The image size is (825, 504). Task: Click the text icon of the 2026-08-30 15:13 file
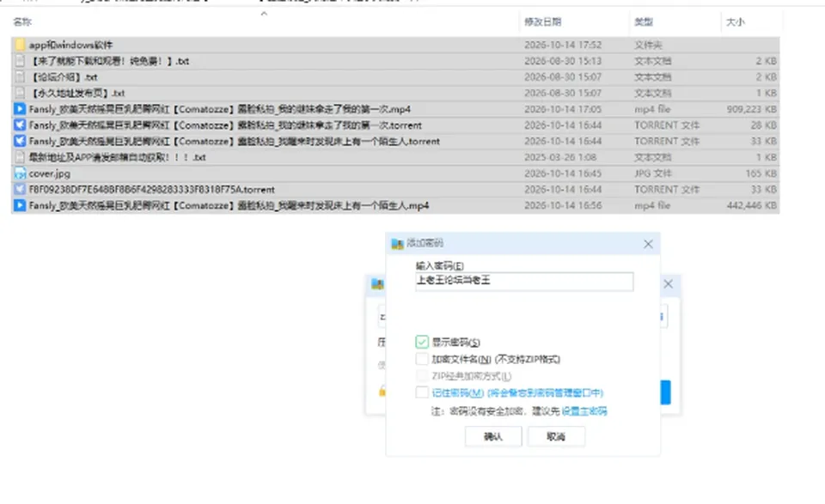(x=20, y=61)
